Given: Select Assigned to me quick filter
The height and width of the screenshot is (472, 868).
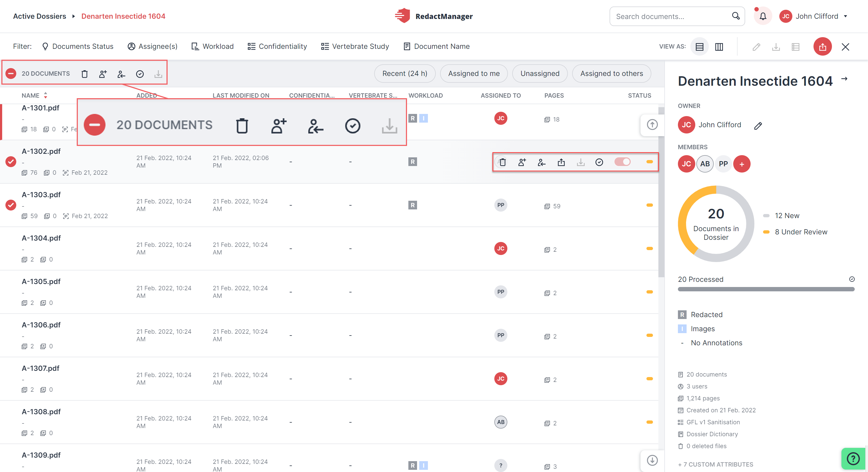Looking at the screenshot, I should coord(474,74).
